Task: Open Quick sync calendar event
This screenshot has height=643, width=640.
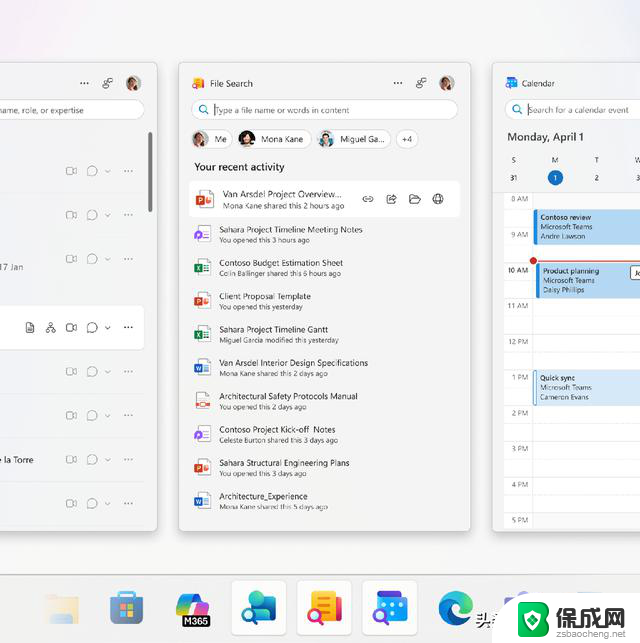Action: click(587, 388)
